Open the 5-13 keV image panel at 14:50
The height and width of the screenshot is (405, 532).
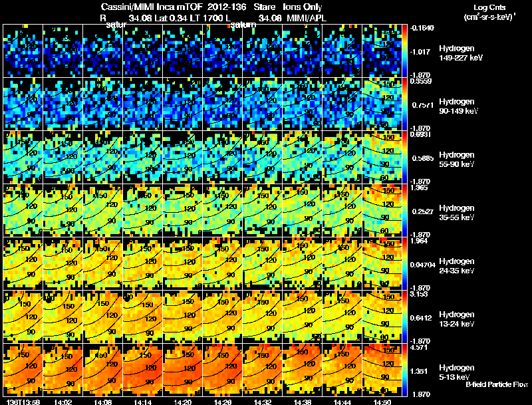[382, 370]
